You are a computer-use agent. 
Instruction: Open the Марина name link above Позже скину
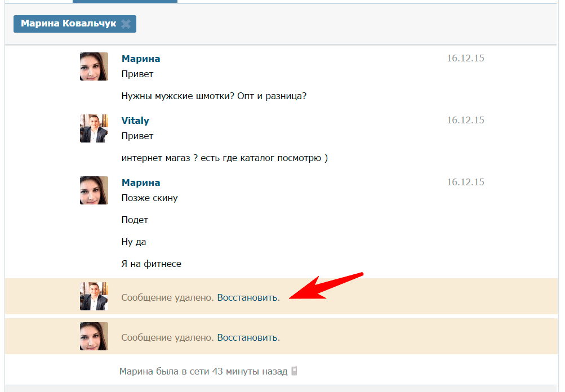(141, 182)
